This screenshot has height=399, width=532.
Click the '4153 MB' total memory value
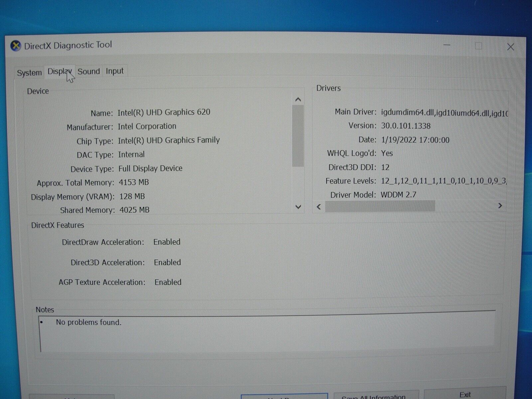pos(134,182)
